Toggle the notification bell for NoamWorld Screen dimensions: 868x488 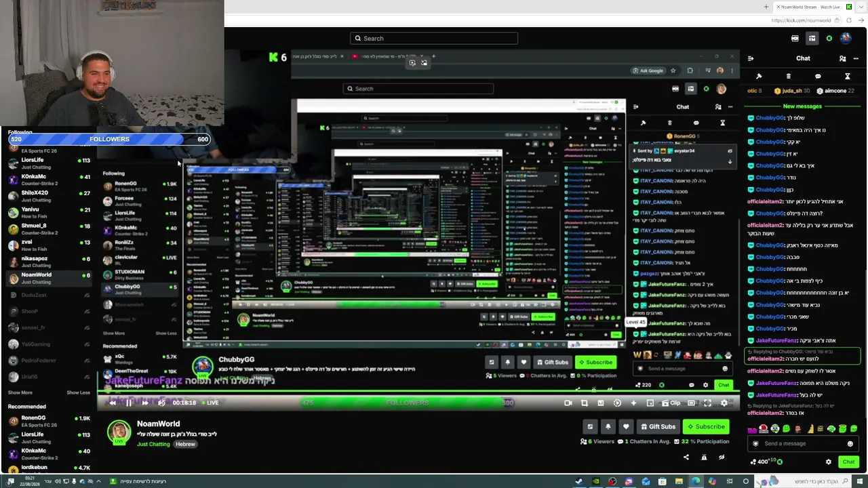click(608, 426)
